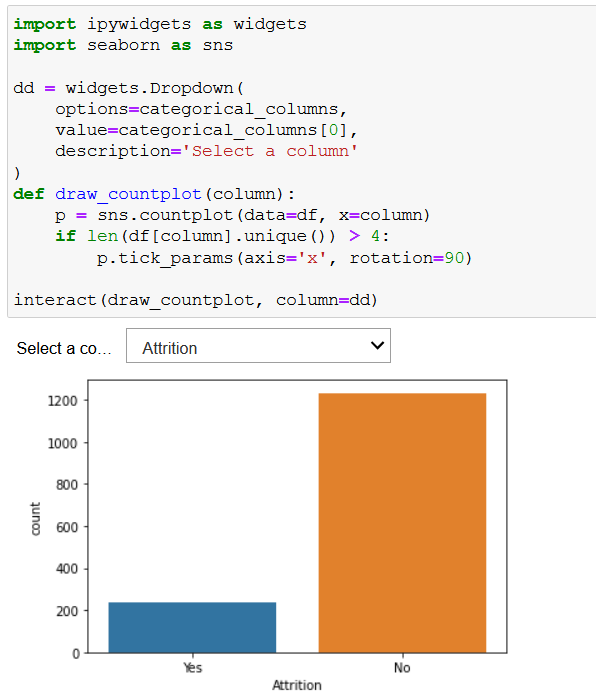
Task: Click the 'value=categorical_columns[0],' line
Action: (207, 130)
